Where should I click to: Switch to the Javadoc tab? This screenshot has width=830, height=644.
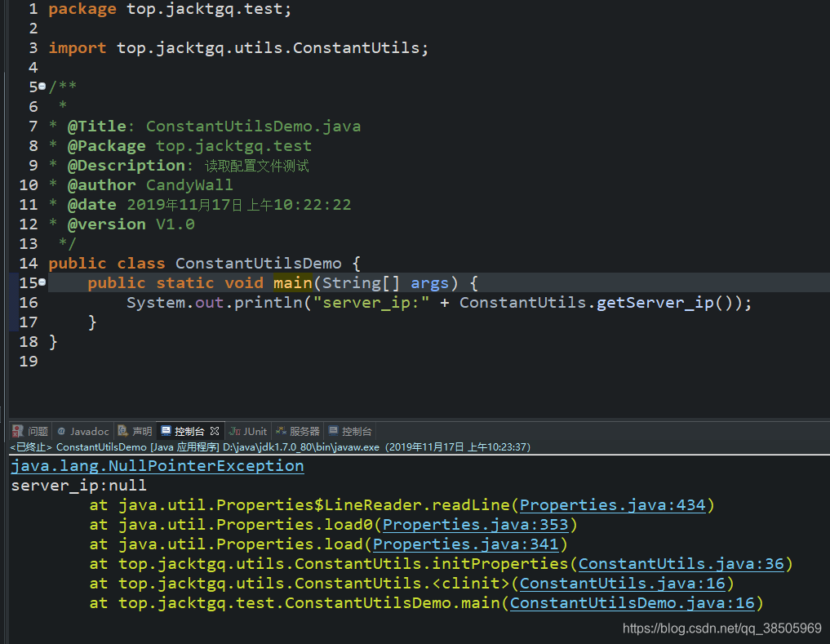tap(83, 431)
